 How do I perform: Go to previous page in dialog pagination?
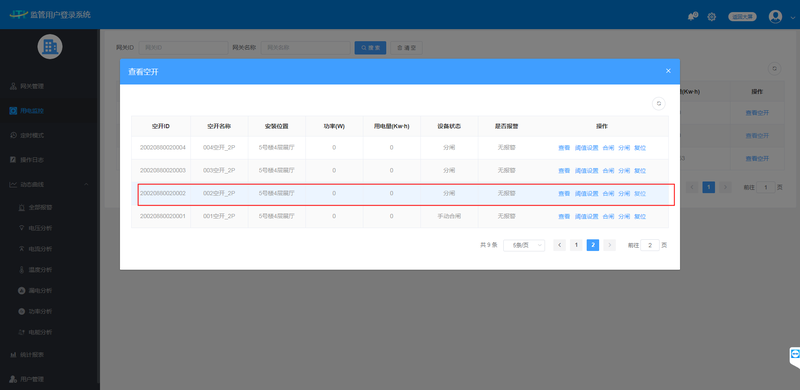[559, 246]
